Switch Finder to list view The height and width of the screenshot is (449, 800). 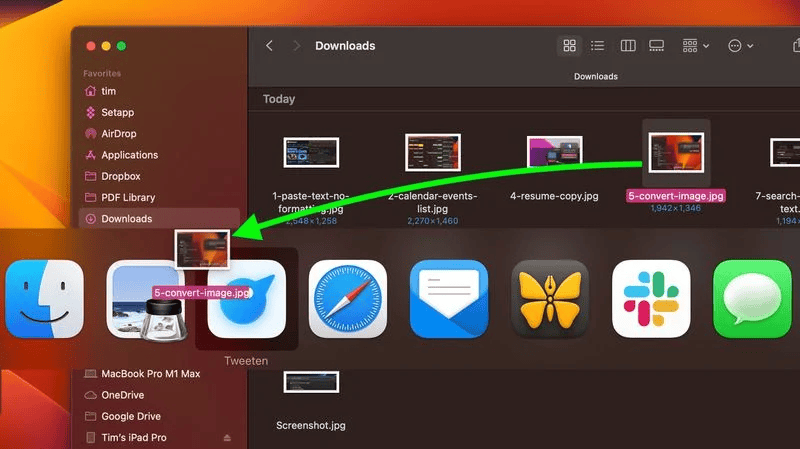(598, 46)
